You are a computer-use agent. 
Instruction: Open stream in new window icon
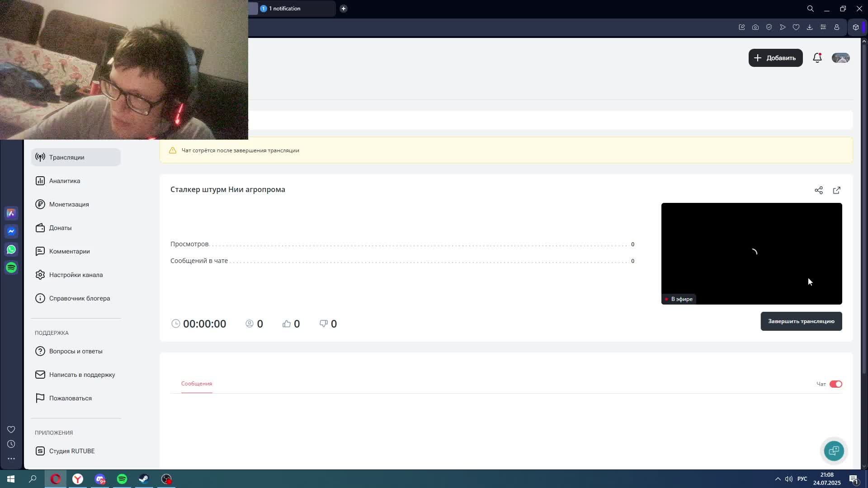point(837,190)
